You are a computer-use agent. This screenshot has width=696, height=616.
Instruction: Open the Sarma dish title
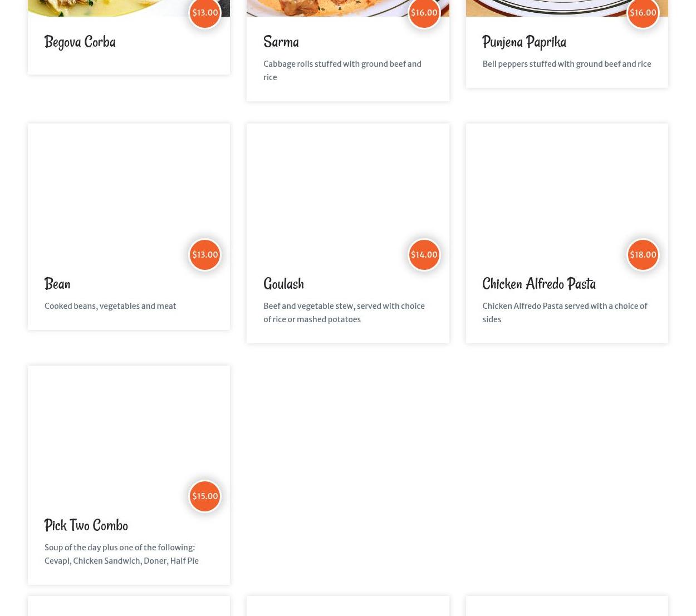[281, 42]
